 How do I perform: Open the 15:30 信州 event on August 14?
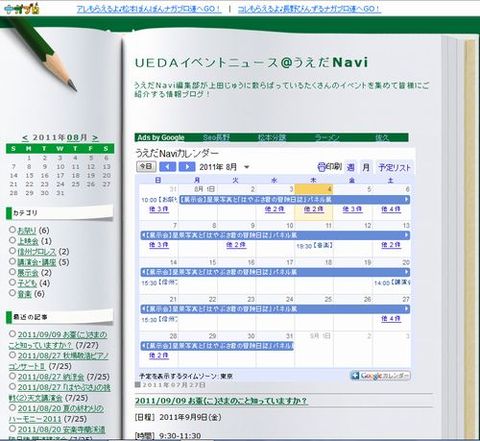(159, 283)
